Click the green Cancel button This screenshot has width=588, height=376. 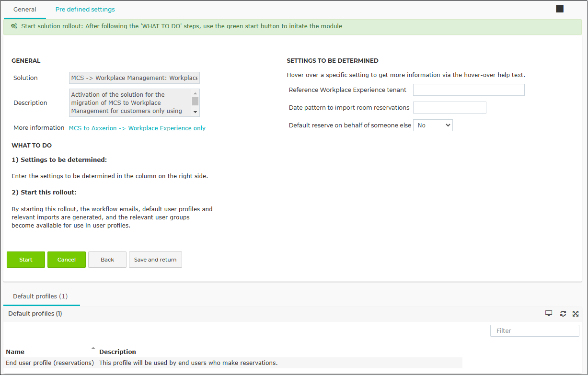pyautogui.click(x=67, y=260)
